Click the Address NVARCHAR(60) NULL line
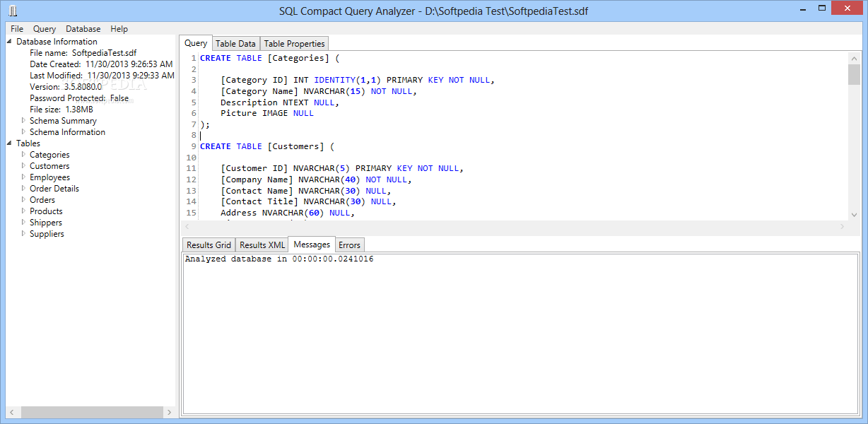This screenshot has height=424, width=868. [288, 213]
